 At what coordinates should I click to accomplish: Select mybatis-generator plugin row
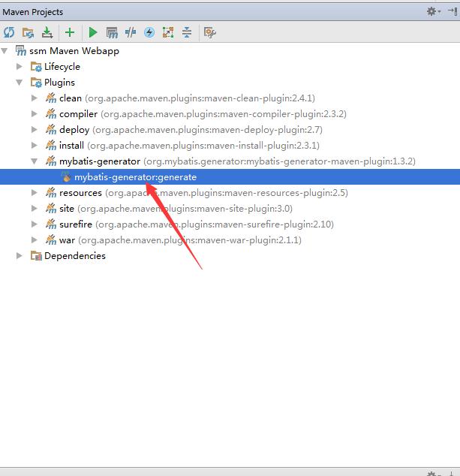click(x=230, y=161)
